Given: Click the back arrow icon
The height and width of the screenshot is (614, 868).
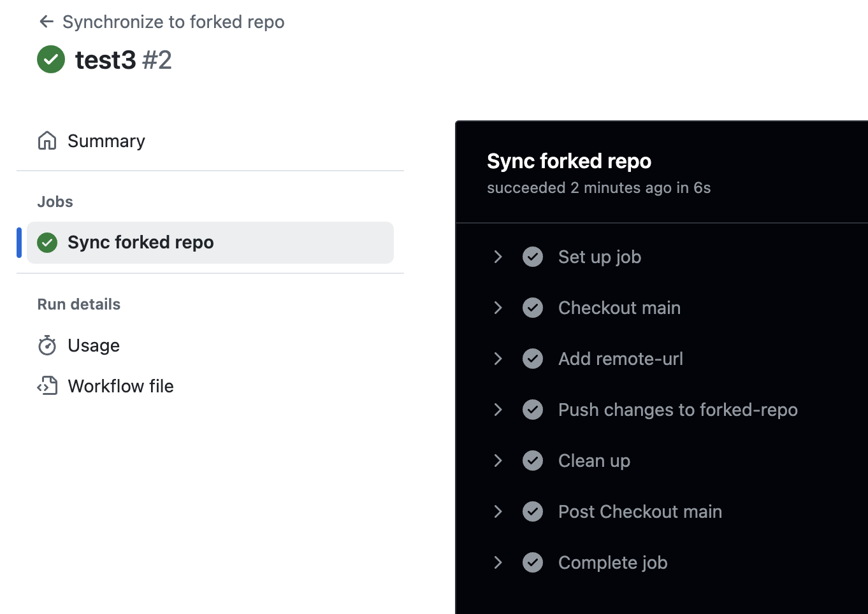Looking at the screenshot, I should [x=46, y=22].
